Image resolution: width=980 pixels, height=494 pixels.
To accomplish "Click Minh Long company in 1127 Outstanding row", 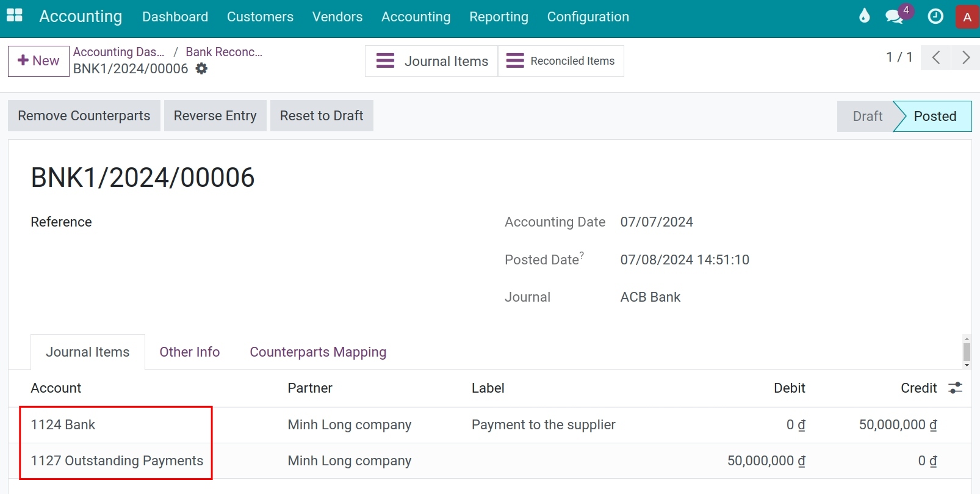I will point(350,461).
